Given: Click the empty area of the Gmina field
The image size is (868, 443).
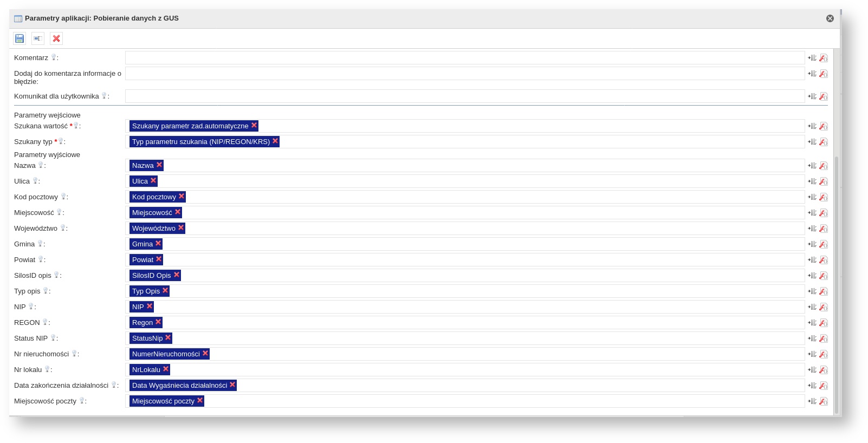Looking at the screenshot, I should click(x=482, y=244).
